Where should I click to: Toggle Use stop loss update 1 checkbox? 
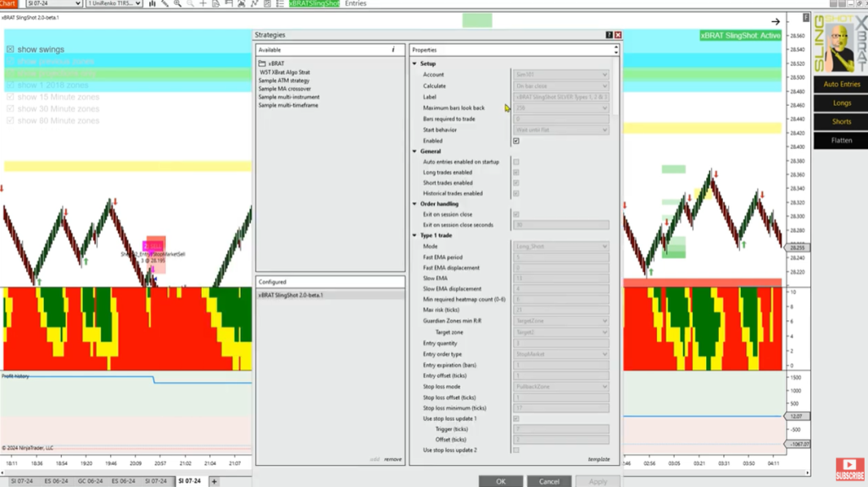516,419
